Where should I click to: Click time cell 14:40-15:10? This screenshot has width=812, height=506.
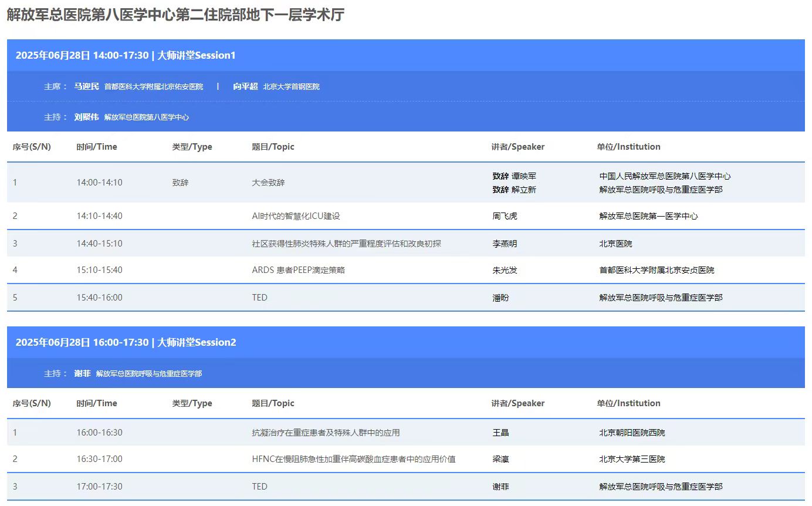pos(99,243)
